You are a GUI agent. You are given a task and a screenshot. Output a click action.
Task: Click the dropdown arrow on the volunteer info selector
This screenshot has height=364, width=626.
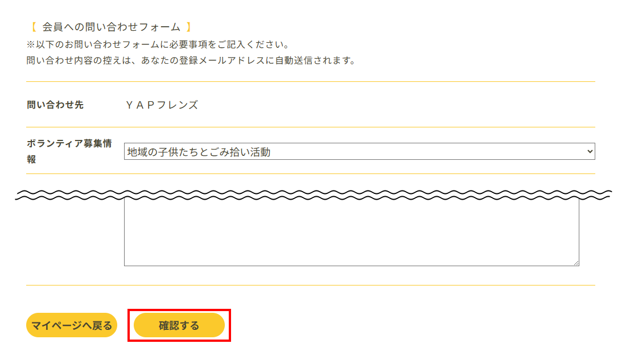pyautogui.click(x=589, y=151)
